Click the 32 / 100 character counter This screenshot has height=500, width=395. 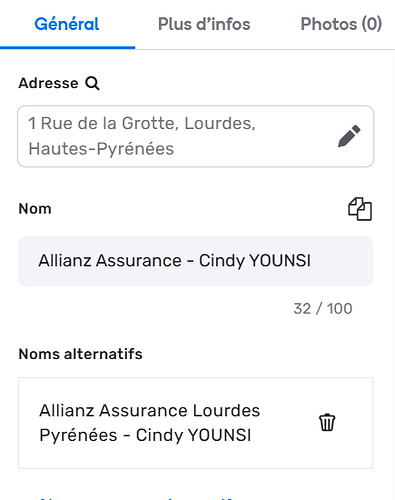click(x=323, y=309)
